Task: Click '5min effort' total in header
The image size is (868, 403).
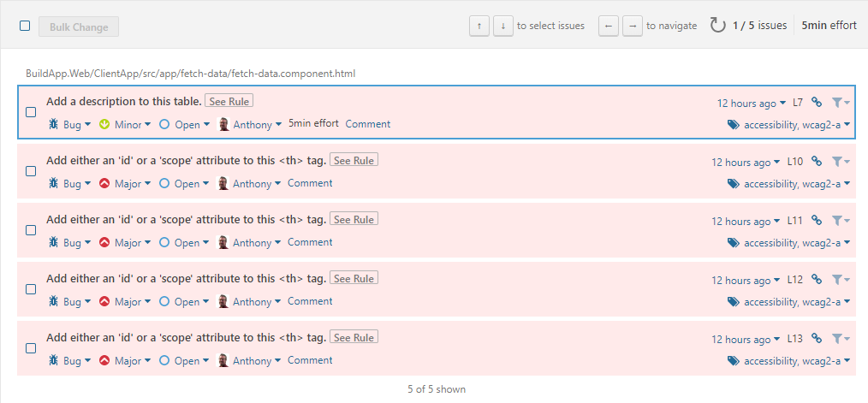Action: click(x=829, y=26)
